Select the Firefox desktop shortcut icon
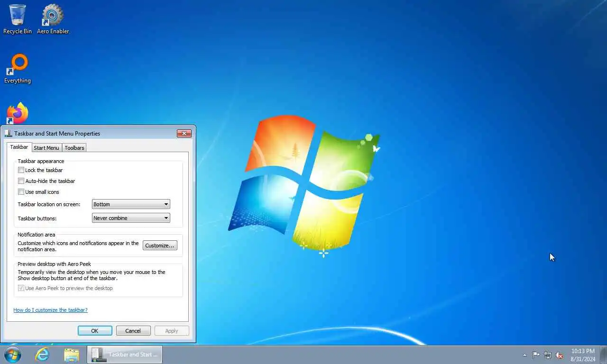Image resolution: width=607 pixels, height=364 pixels. pyautogui.click(x=18, y=114)
